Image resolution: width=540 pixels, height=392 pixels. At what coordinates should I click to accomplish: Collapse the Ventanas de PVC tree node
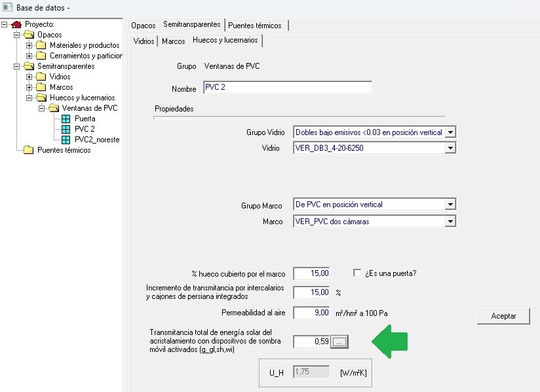pos(41,108)
